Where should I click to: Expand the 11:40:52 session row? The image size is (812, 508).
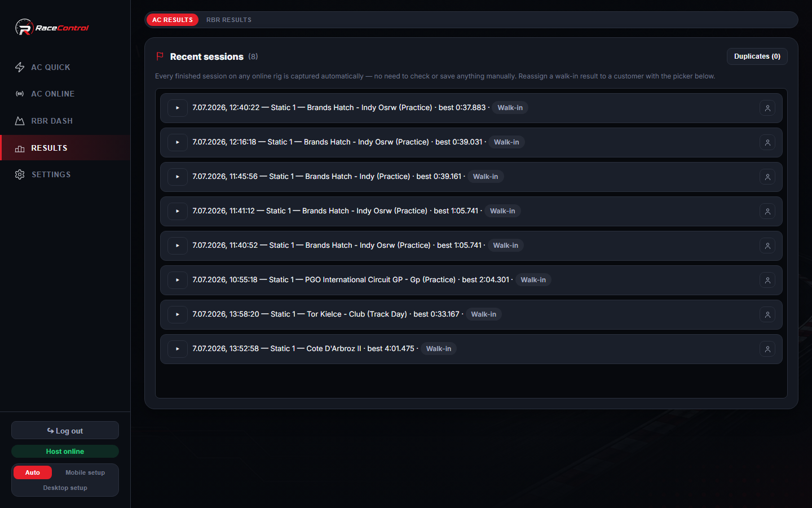pos(178,246)
